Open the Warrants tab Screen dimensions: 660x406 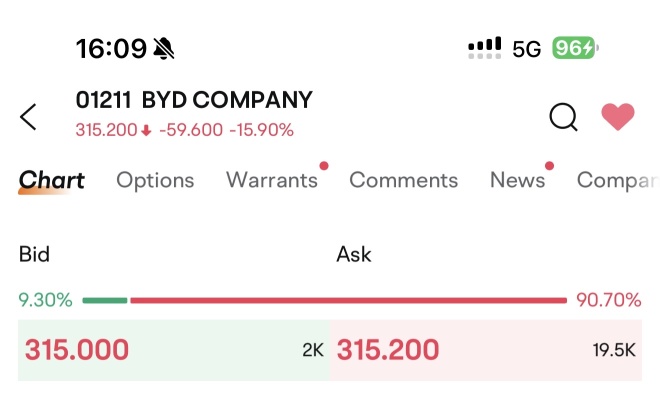(x=272, y=180)
